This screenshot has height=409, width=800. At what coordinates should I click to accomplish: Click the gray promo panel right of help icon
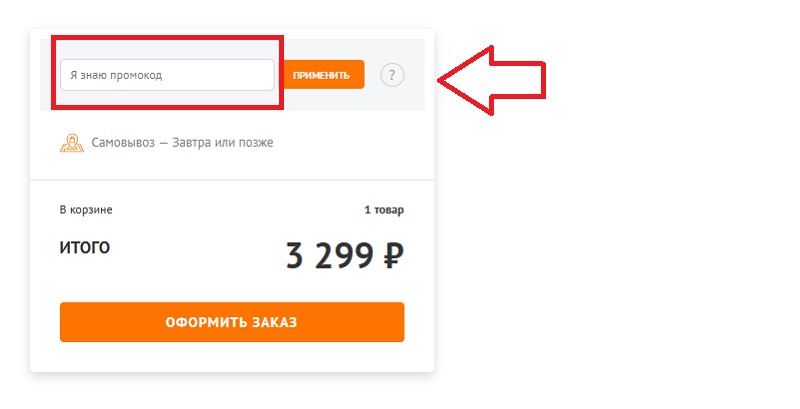(415, 75)
